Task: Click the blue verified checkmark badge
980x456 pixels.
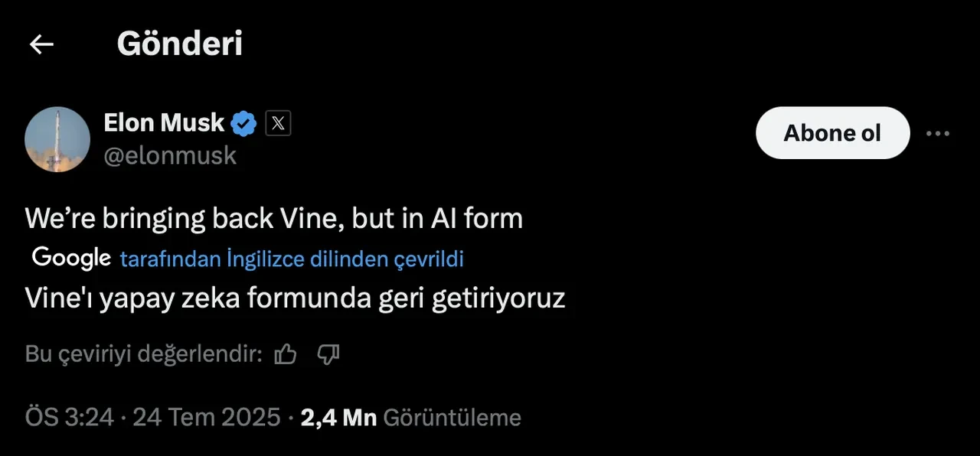Action: (x=243, y=123)
